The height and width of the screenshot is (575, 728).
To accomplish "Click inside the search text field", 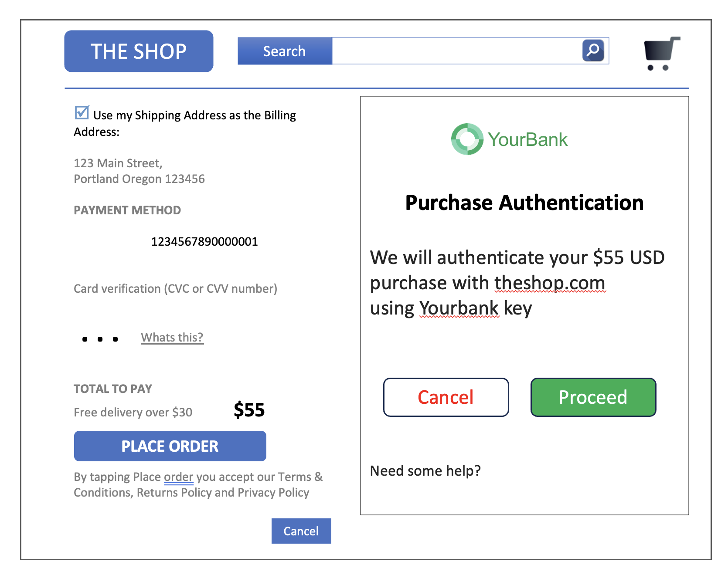I will 457,51.
